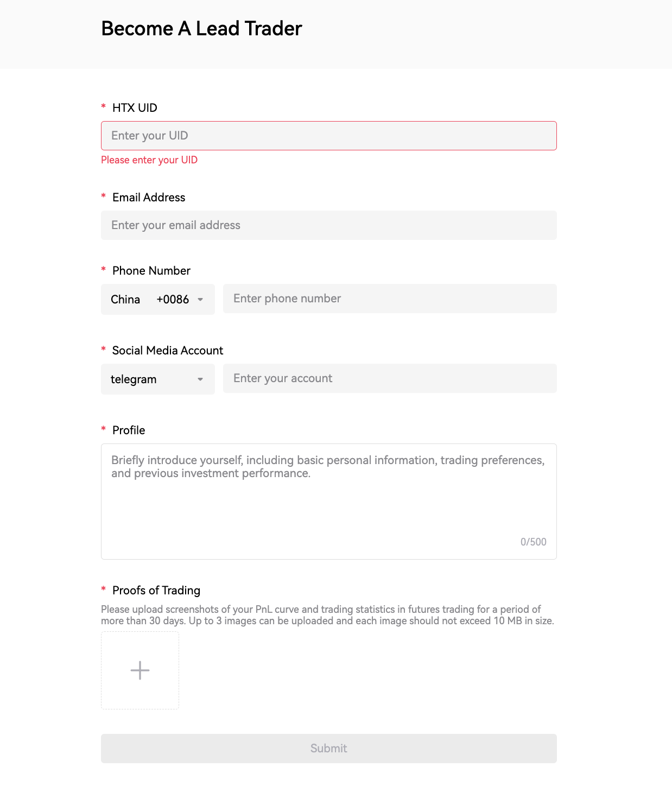Click the email address input field

click(328, 225)
